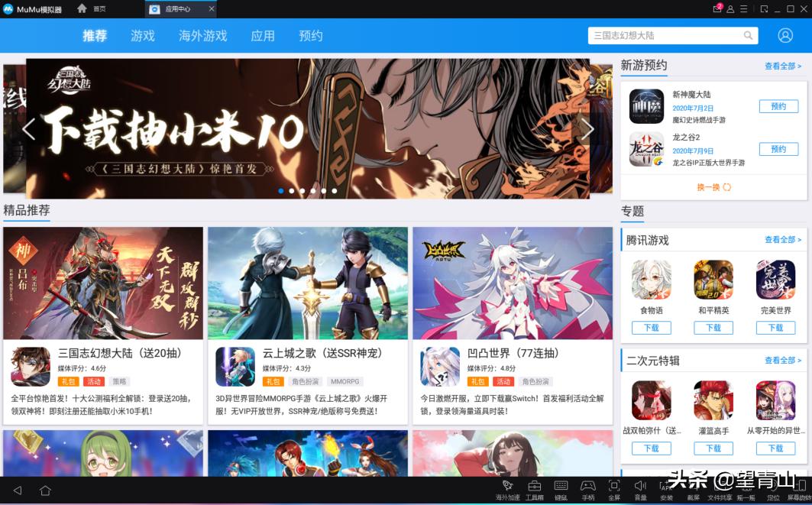The width and height of the screenshot is (812, 505).
Task: Download 食物语
Action: click(652, 327)
